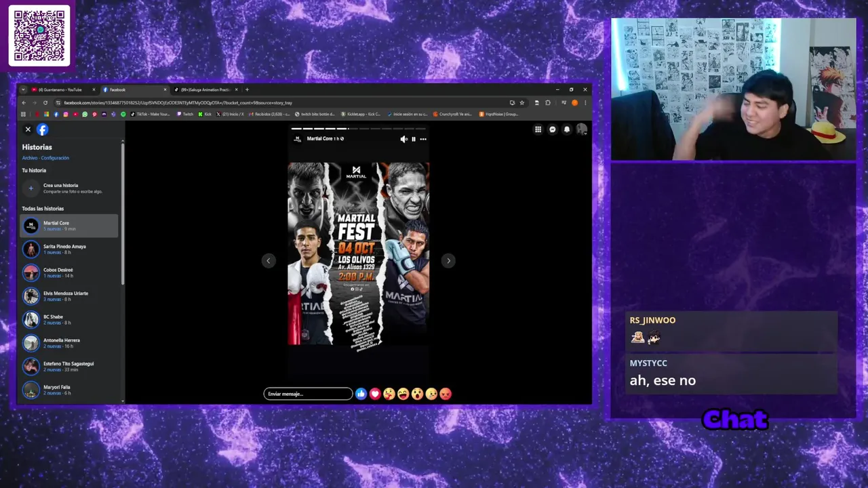Go to the previous story

point(269,260)
